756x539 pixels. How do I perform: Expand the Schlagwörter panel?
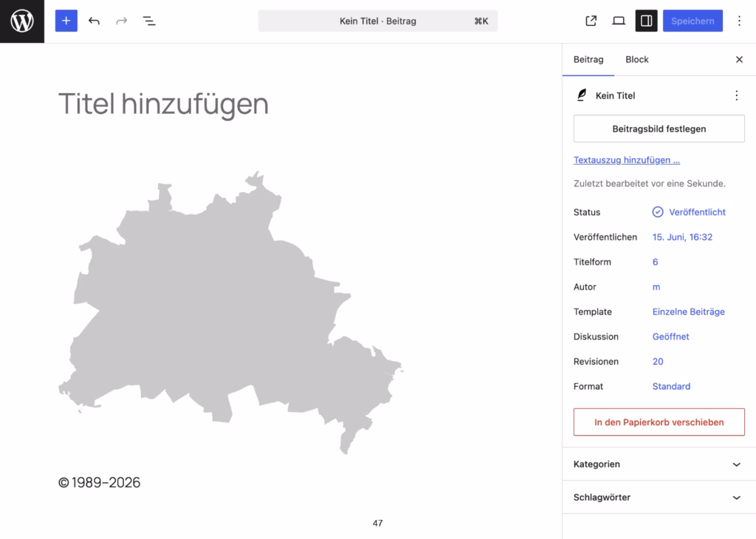coord(659,497)
